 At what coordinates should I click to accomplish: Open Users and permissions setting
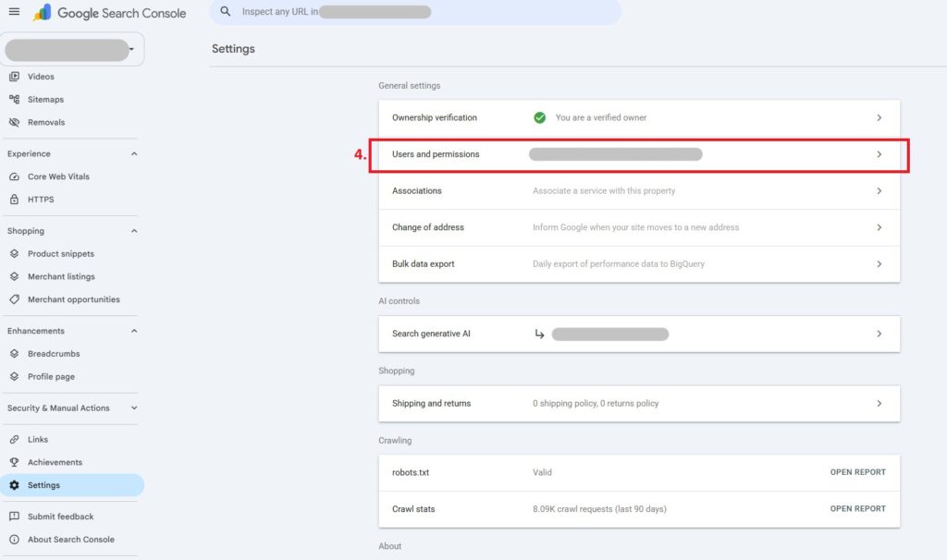[639, 154]
